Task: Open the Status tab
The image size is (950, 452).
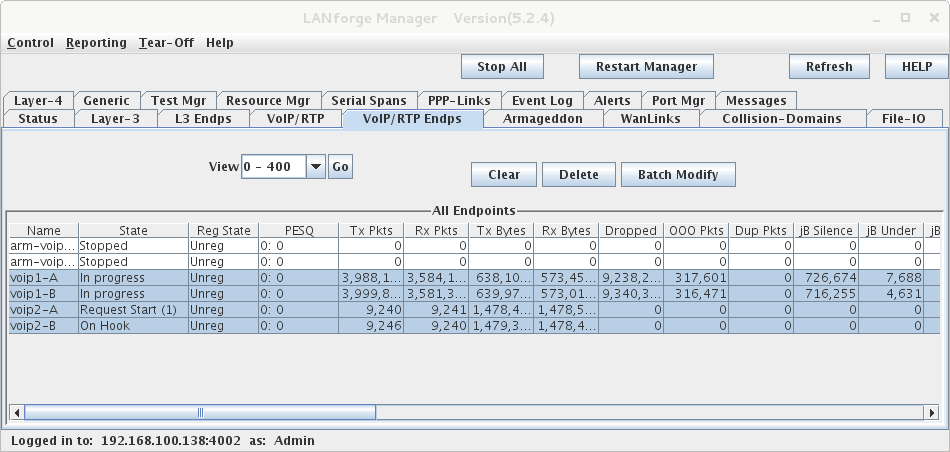Action: click(38, 119)
